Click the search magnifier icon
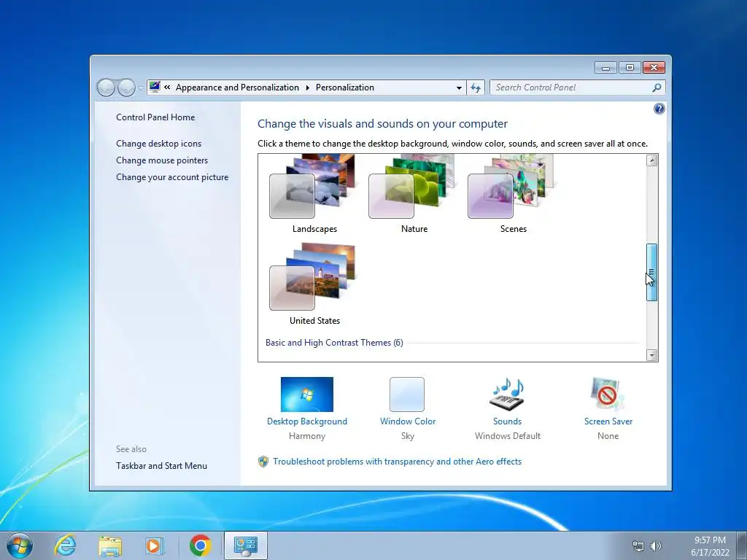747x560 pixels. coord(657,87)
